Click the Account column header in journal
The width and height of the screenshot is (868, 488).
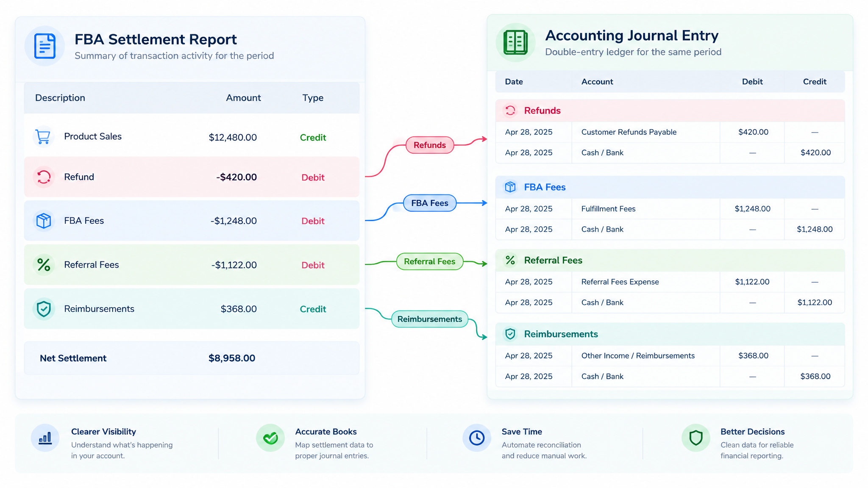(x=597, y=82)
